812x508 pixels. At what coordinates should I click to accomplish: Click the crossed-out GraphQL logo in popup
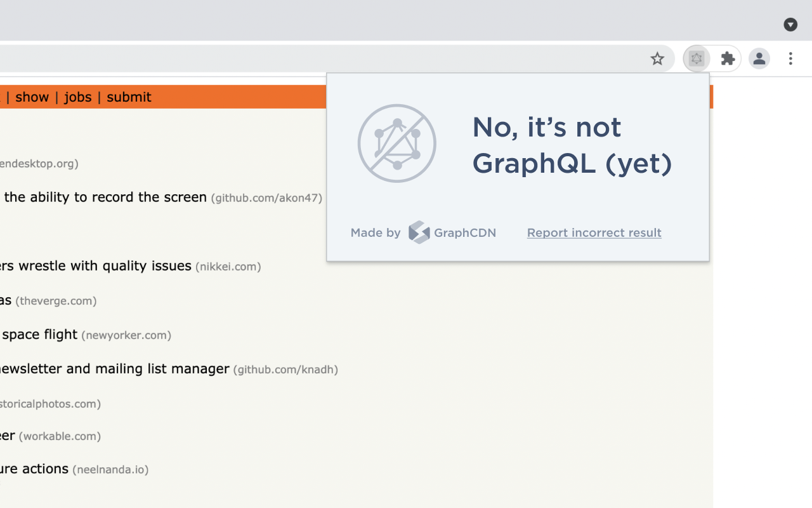tap(397, 144)
